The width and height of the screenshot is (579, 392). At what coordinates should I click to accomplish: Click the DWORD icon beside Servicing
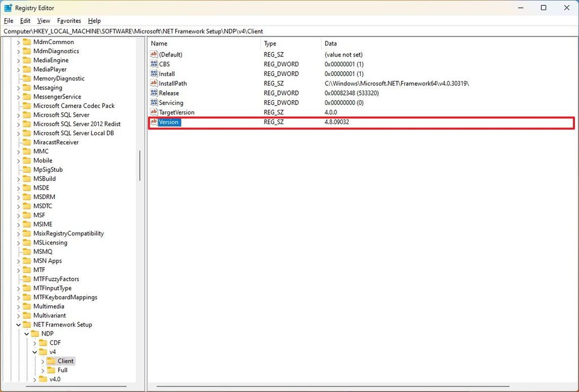pos(154,102)
